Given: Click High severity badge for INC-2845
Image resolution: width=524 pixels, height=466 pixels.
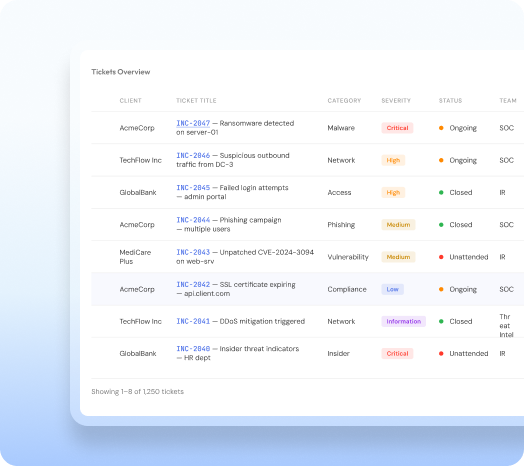Looking at the screenshot, I should [x=393, y=193].
